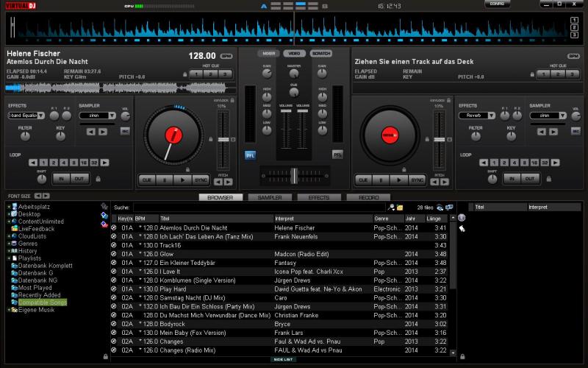
Task: Adjust the crossfader slider
Action: [x=295, y=176]
